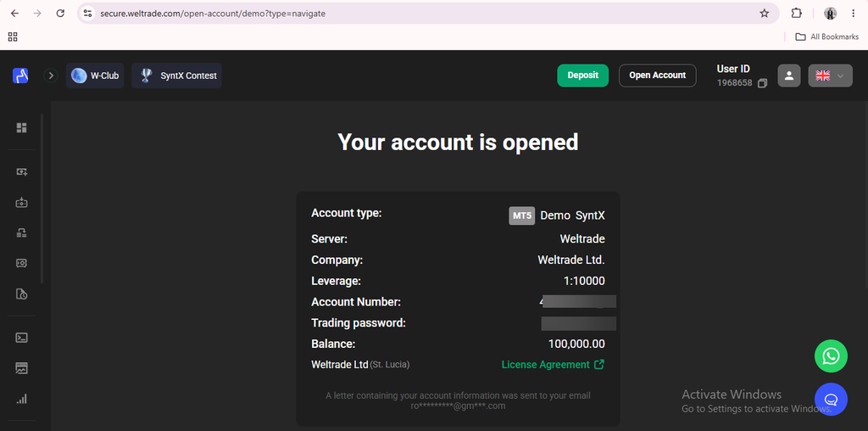Viewport: 868px width, 431px height.
Task: Open the blue live chat bubble
Action: click(831, 400)
